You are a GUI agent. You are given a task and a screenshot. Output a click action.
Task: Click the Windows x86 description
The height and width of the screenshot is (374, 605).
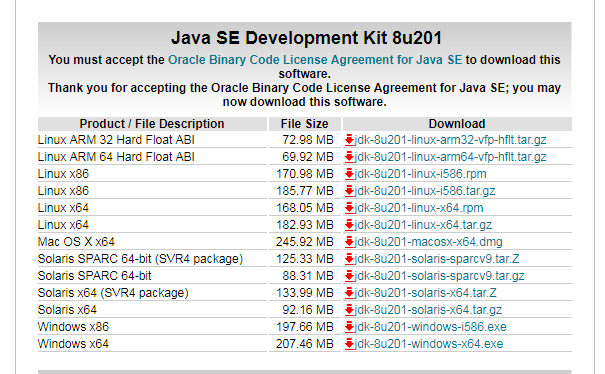73,327
